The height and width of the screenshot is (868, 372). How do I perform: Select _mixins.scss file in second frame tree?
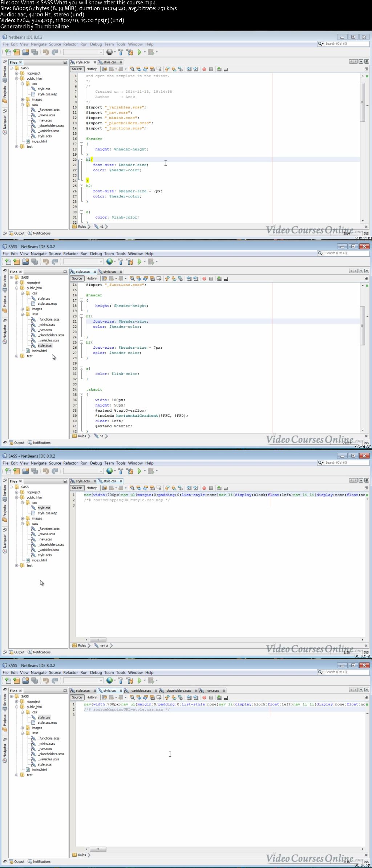pos(46,325)
